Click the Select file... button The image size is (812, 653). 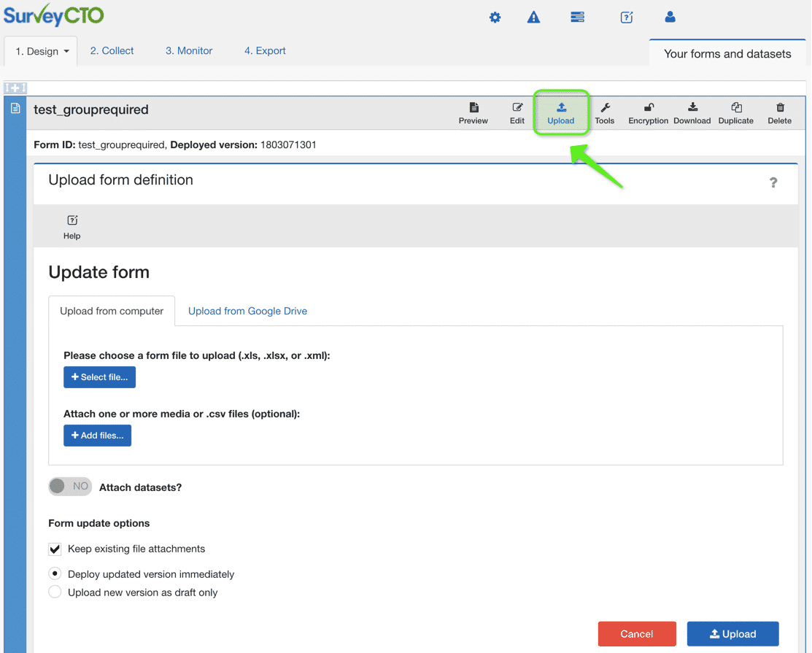[99, 377]
